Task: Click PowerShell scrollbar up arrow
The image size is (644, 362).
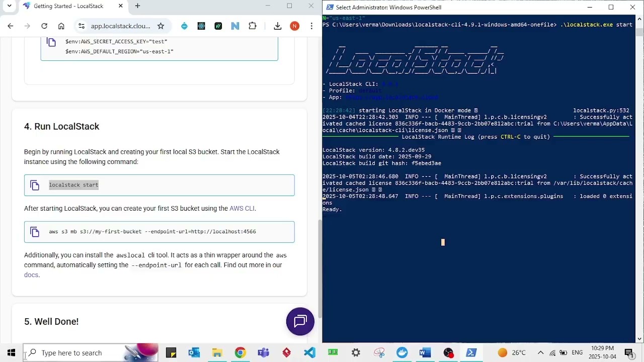Action: tap(639, 19)
